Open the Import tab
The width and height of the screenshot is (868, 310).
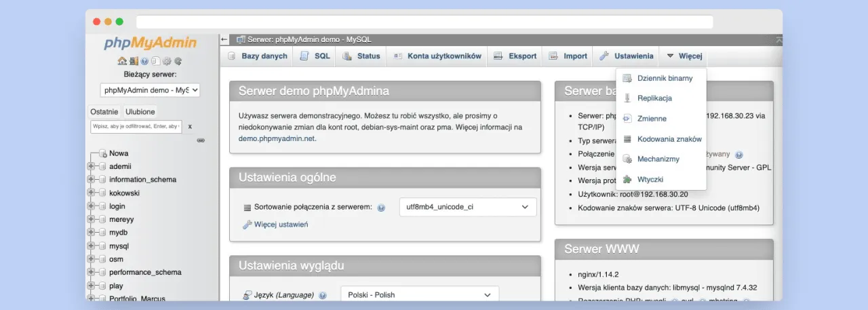pos(568,56)
